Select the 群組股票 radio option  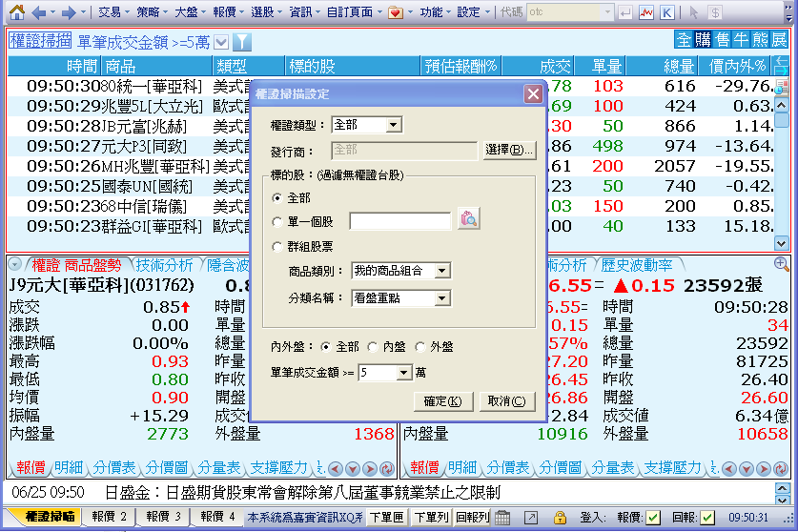click(x=277, y=246)
